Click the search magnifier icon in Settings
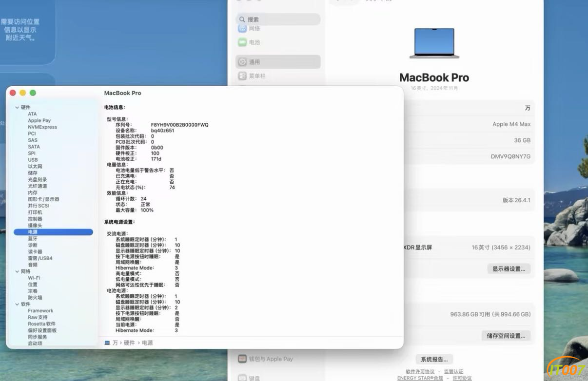The image size is (588, 381). coord(242,19)
